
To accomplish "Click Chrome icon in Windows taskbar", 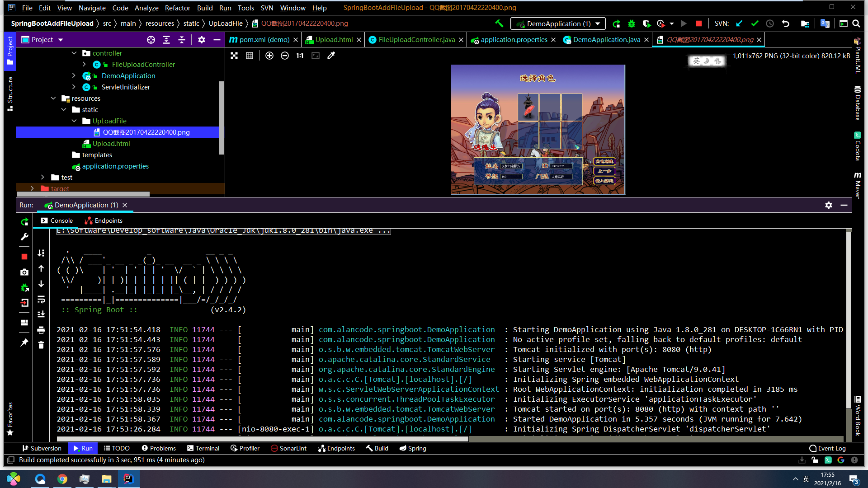I will tap(62, 479).
